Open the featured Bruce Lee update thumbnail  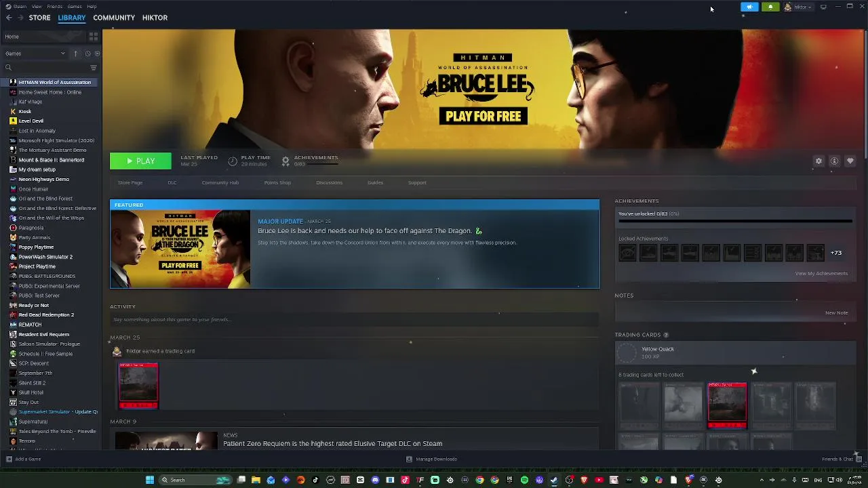click(x=180, y=249)
